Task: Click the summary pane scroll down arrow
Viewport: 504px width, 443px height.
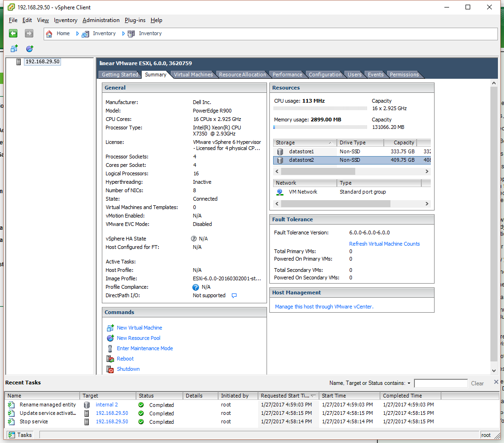Action: (x=494, y=371)
